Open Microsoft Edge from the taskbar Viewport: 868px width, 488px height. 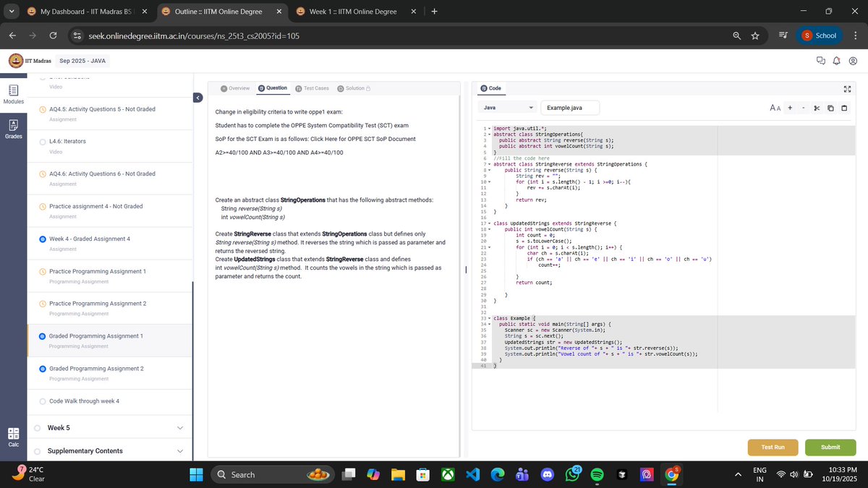click(498, 474)
